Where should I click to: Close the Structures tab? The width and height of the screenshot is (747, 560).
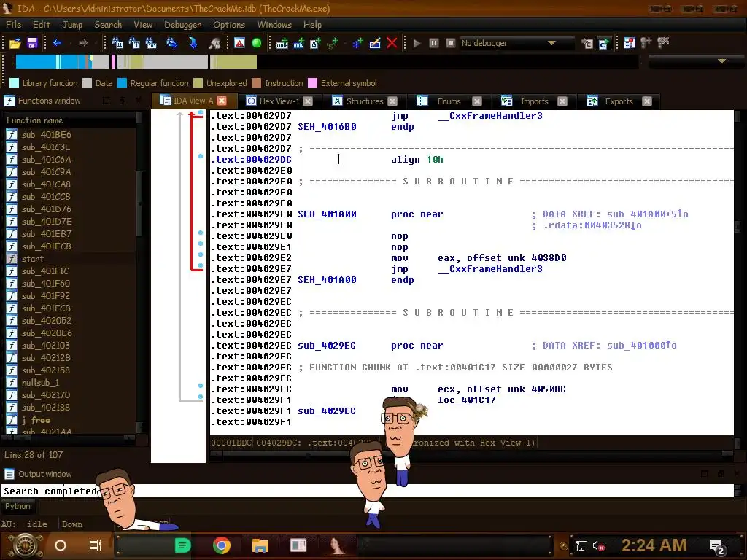coord(392,101)
